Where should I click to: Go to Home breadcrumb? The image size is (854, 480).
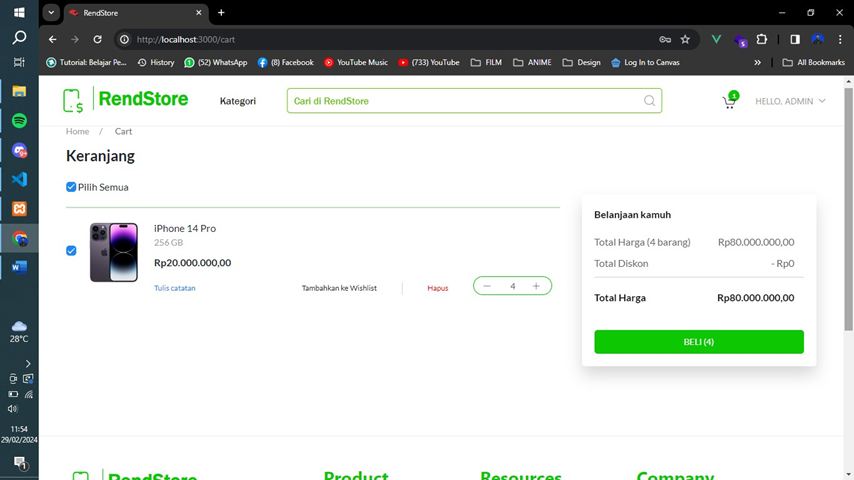click(77, 131)
